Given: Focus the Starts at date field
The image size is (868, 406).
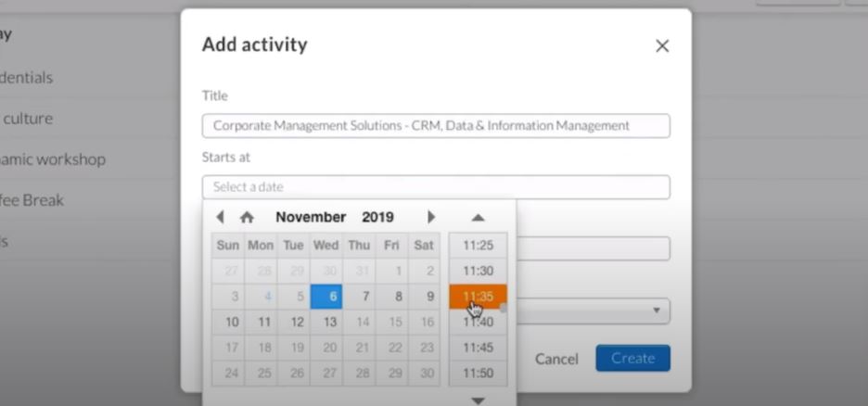Looking at the screenshot, I should click(436, 186).
